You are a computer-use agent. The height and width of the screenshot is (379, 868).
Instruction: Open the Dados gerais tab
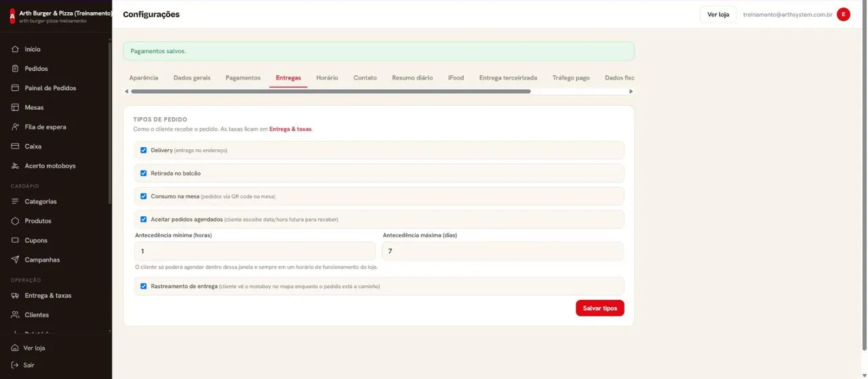192,78
